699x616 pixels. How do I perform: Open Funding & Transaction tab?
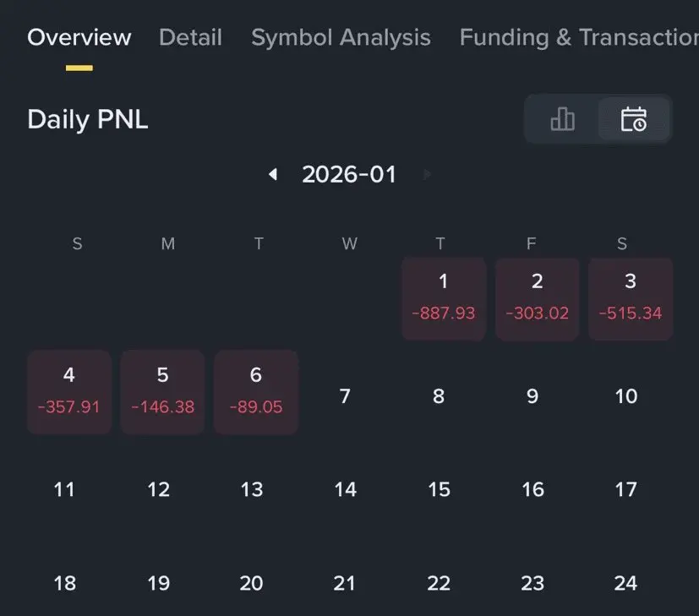(578, 37)
